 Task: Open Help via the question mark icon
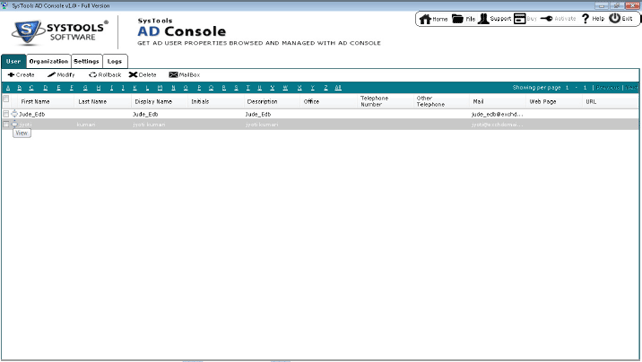pos(585,19)
